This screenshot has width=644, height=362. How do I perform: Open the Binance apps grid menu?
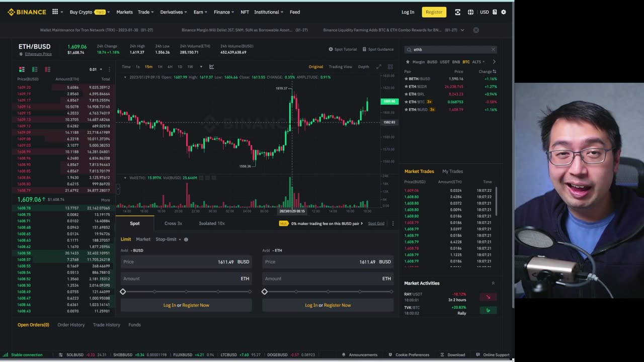pyautogui.click(x=55, y=12)
